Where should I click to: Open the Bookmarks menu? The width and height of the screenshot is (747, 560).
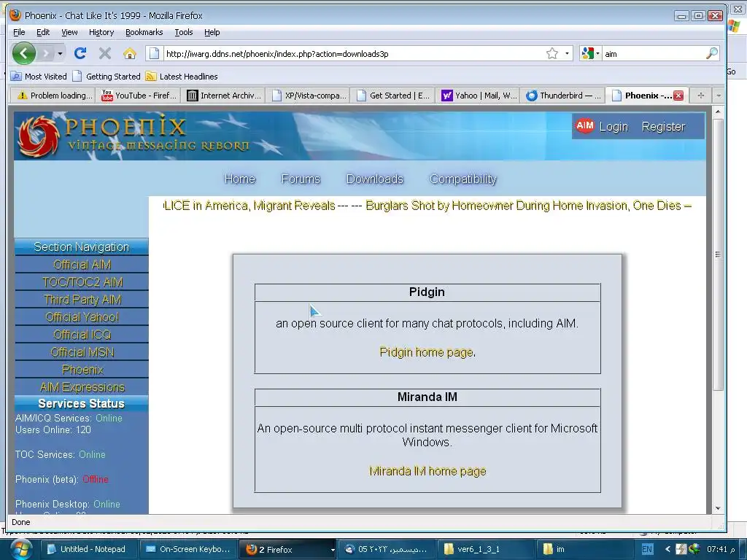pos(144,32)
